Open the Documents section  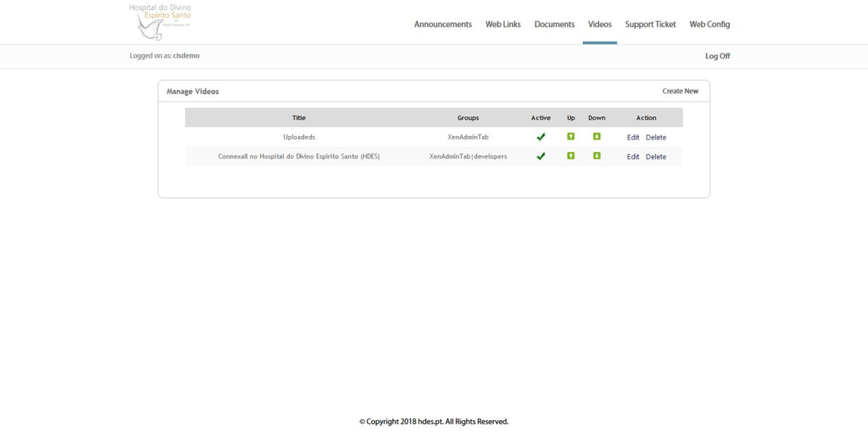[554, 24]
